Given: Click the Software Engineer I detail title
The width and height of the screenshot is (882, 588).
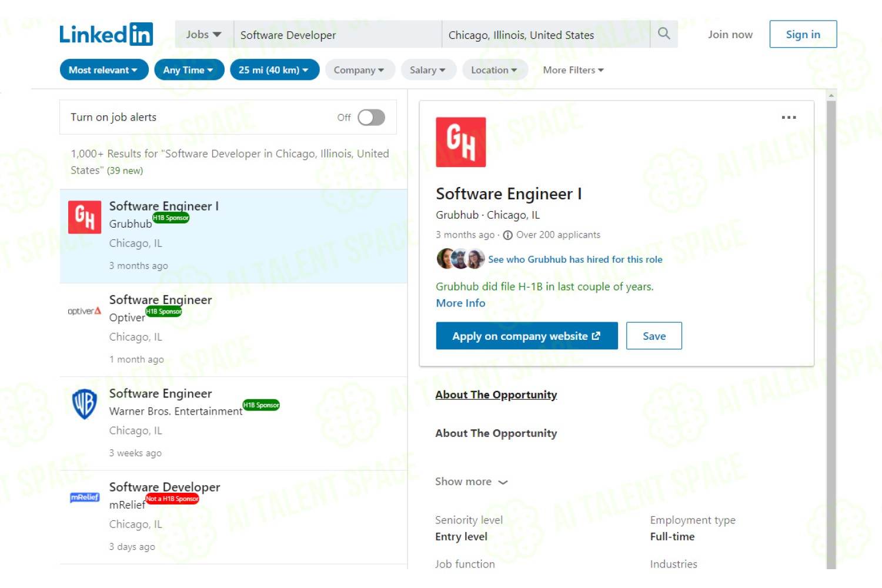Looking at the screenshot, I should pos(509,193).
